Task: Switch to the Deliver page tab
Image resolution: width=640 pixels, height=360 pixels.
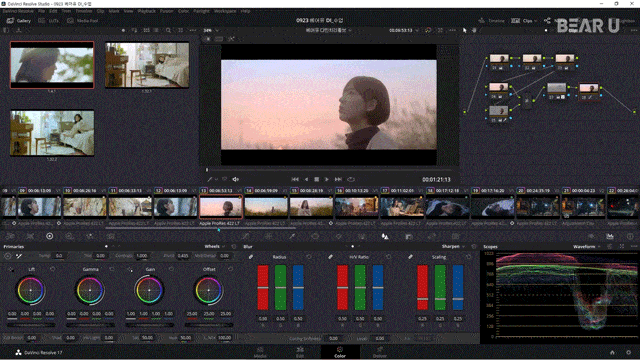Action: point(380,352)
